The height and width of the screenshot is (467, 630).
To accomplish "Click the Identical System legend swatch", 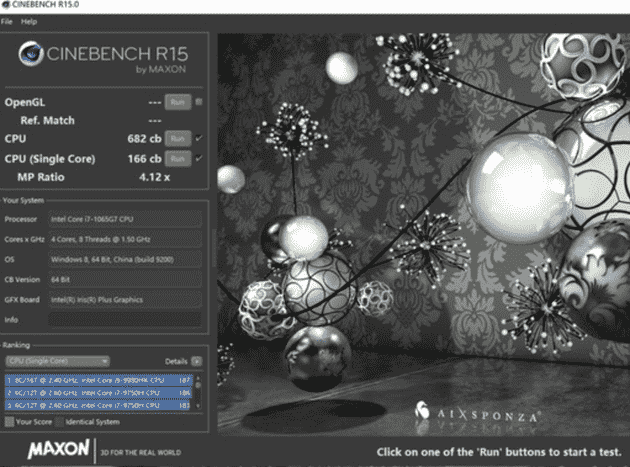I will (x=59, y=422).
